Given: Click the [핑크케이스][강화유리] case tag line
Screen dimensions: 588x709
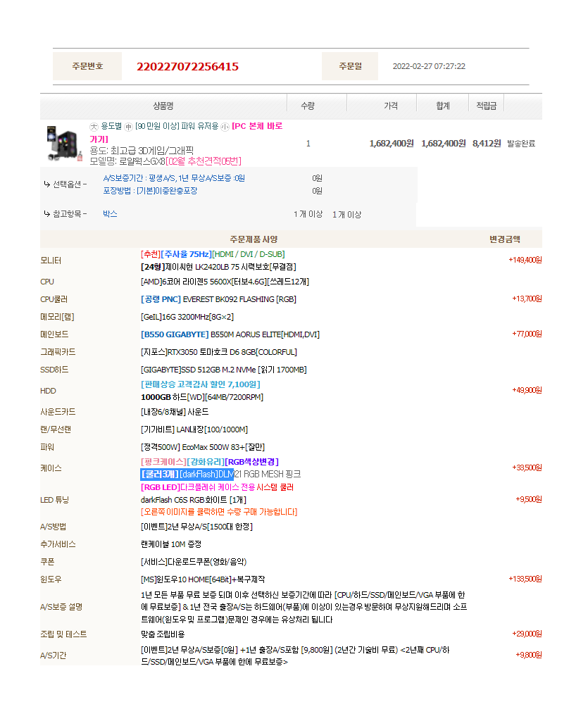Looking at the screenshot, I should click(210, 462).
